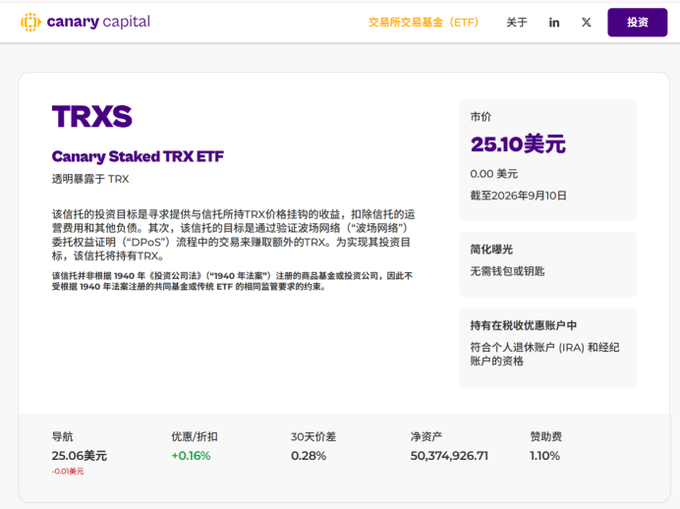Click the 净资产 label
This screenshot has width=680, height=509.
pyautogui.click(x=426, y=437)
